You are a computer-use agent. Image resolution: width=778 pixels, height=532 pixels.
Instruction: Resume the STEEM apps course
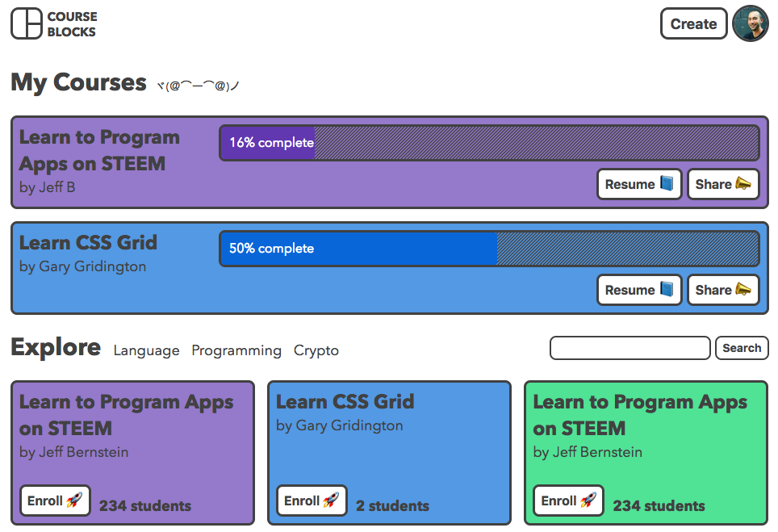639,184
